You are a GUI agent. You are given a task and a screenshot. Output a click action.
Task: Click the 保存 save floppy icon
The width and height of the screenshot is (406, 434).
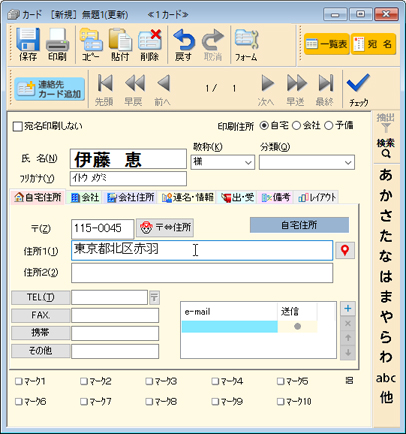coord(28,40)
